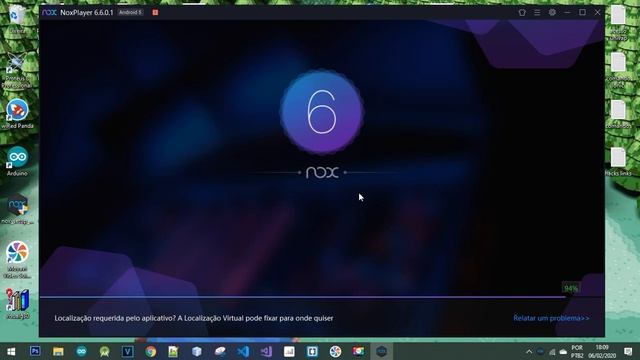Select the Movavi Video desktop shortcut

[17, 260]
